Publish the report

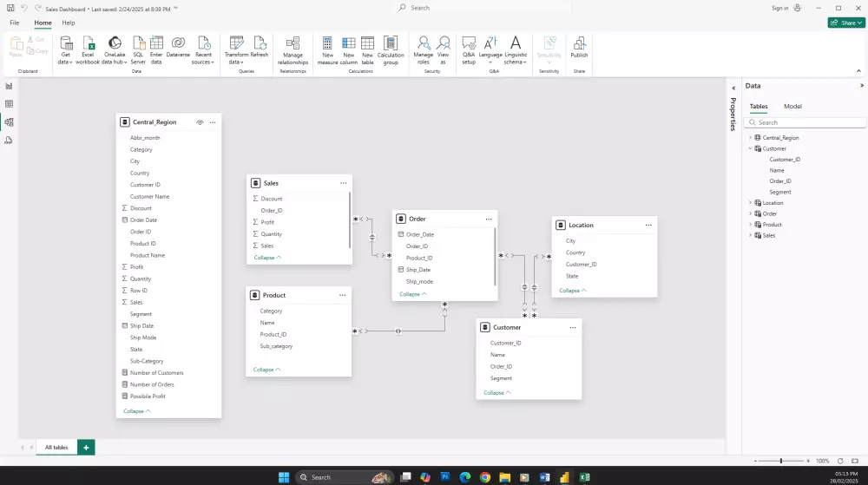pyautogui.click(x=579, y=47)
